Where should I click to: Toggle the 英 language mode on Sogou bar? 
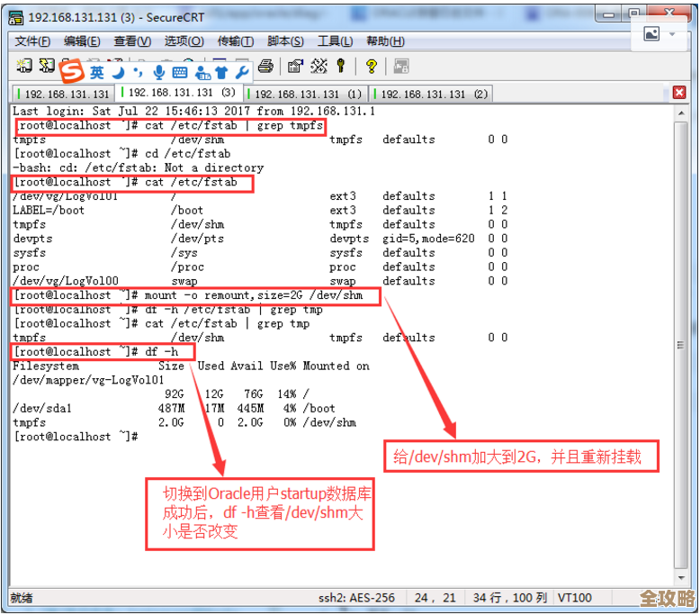pos(96,72)
